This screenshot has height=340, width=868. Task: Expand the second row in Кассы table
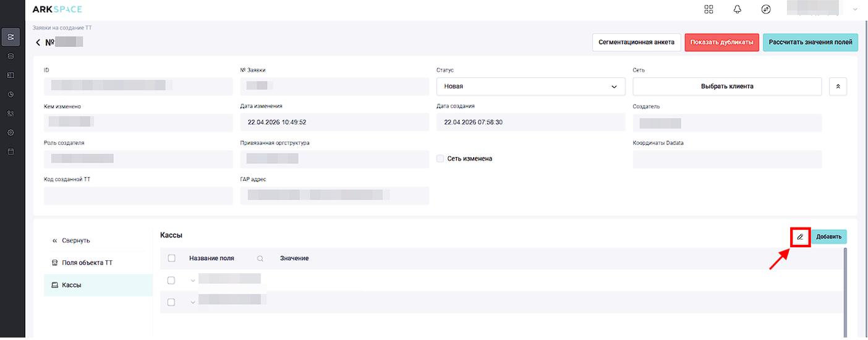coord(193,302)
